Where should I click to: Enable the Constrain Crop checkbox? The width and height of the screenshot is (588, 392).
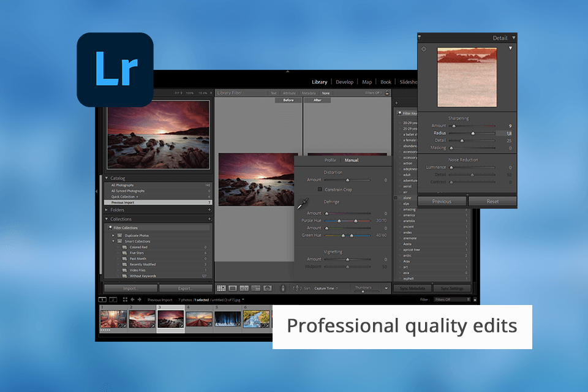click(x=320, y=189)
